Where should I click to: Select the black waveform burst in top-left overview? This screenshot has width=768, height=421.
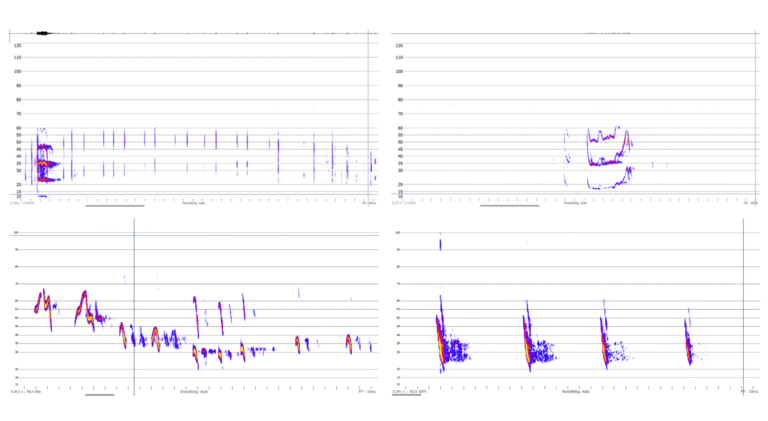[43, 33]
